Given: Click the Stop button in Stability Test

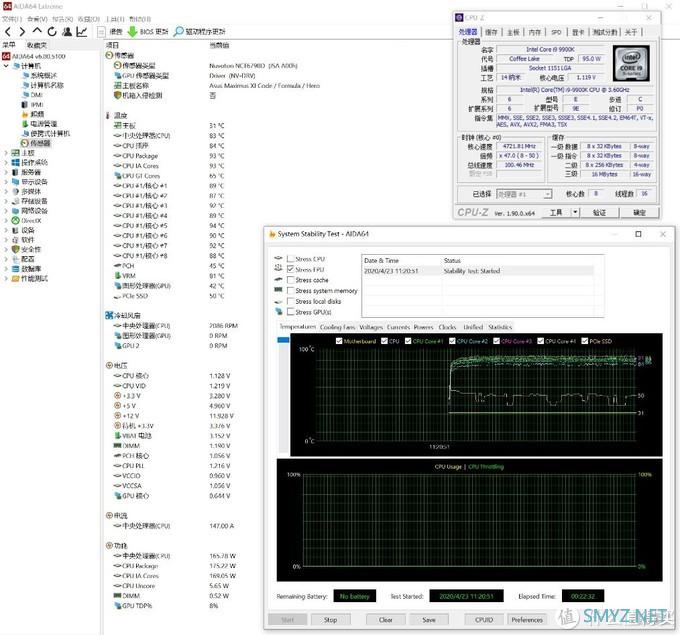Looking at the screenshot, I should 330,620.
